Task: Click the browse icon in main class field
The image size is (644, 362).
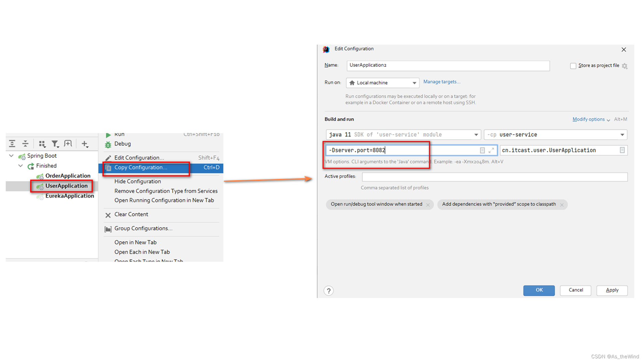Action: click(x=622, y=150)
